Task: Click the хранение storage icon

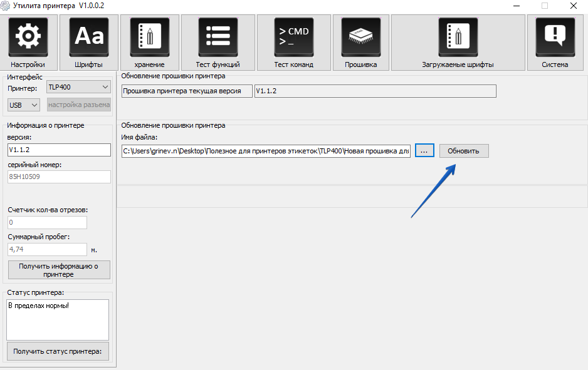Action: click(149, 38)
